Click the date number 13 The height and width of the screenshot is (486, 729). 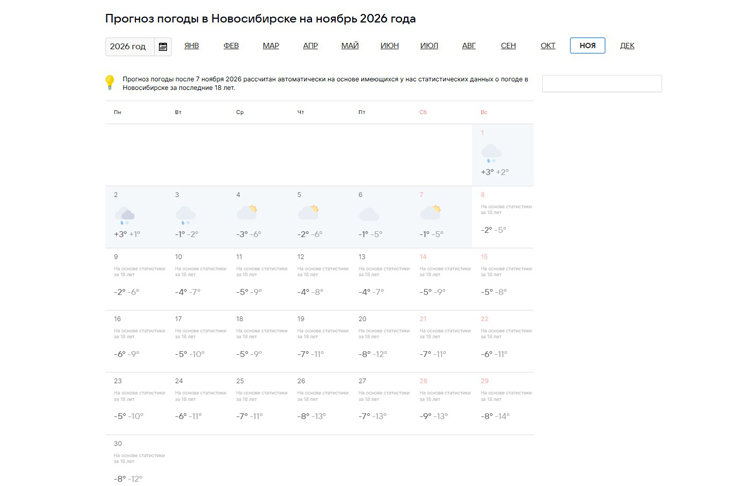[362, 257]
